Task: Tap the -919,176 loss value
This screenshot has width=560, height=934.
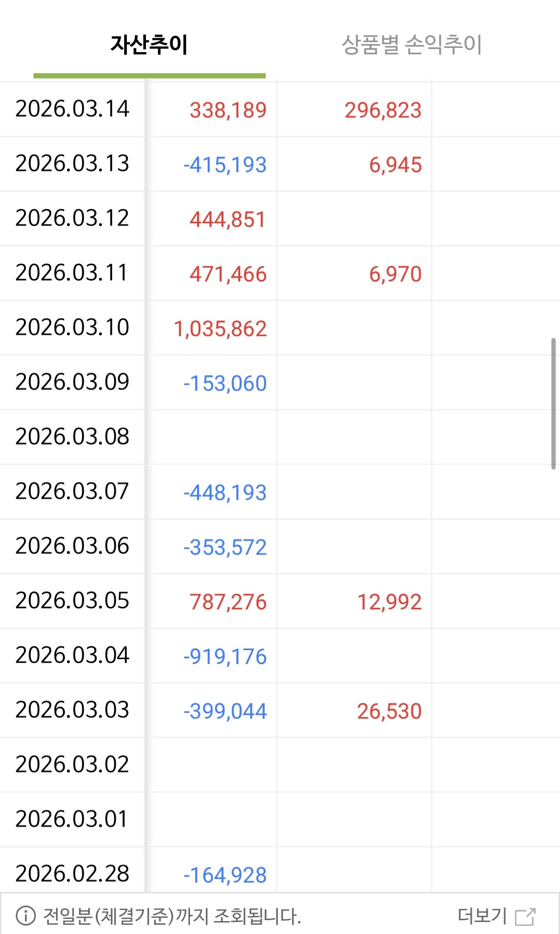Action: (x=225, y=656)
